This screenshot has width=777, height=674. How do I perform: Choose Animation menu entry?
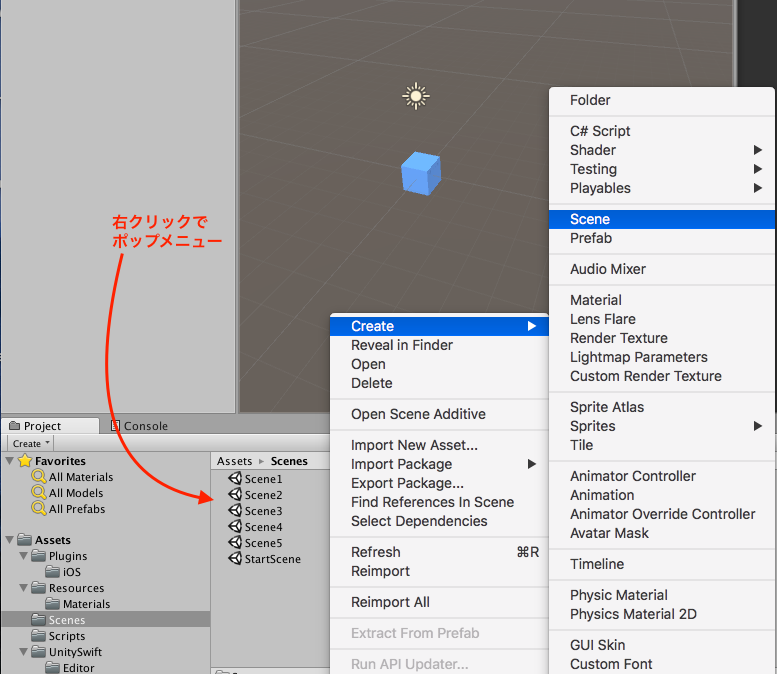click(x=662, y=495)
